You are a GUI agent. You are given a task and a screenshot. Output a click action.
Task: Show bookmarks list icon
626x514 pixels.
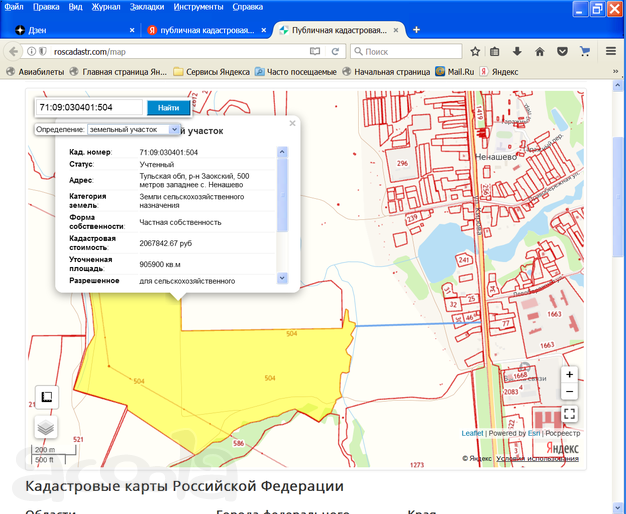(495, 52)
